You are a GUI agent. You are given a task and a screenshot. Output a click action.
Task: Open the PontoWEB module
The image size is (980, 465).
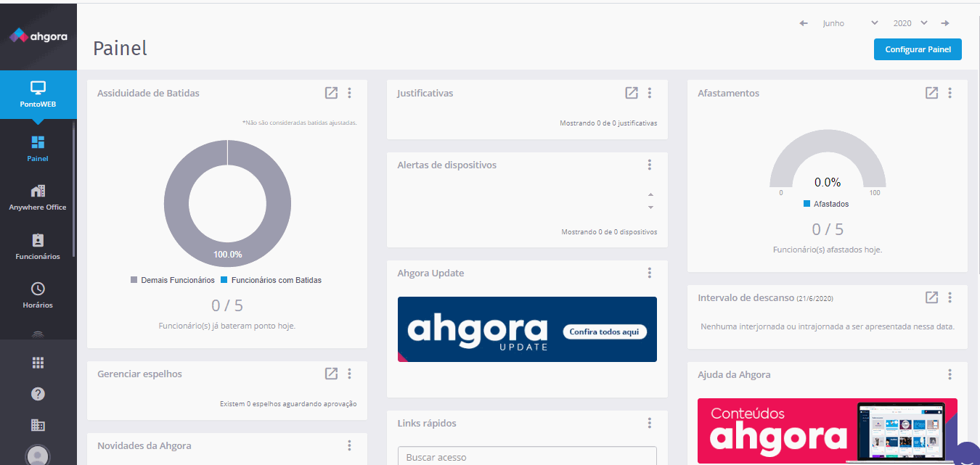coord(38,94)
